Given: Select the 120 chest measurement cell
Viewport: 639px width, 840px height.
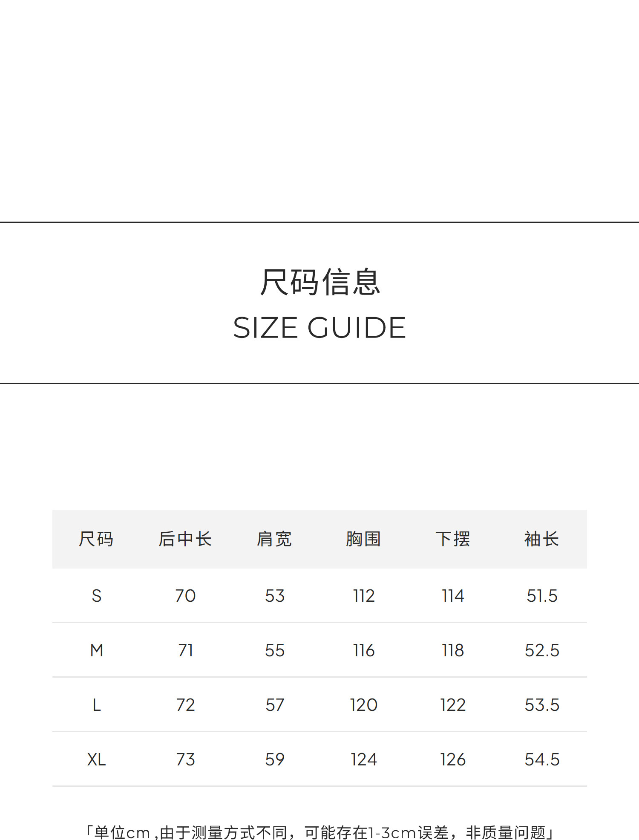Looking at the screenshot, I should click(x=363, y=705).
